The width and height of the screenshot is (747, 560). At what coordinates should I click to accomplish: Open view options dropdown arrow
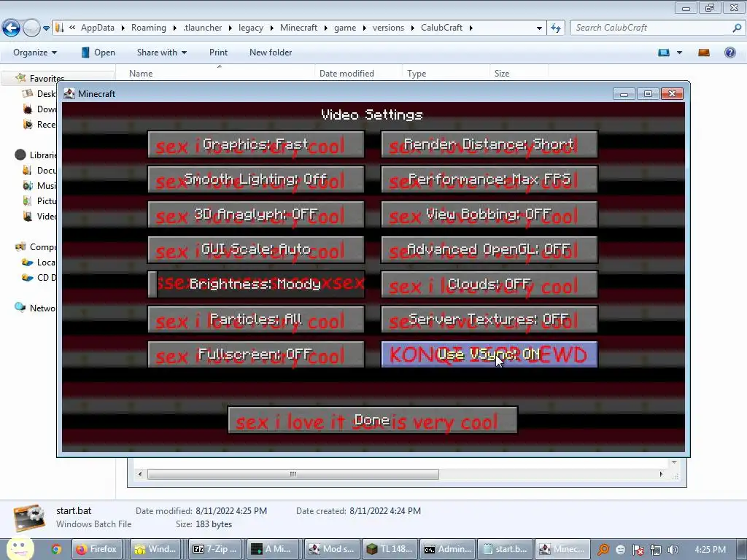679,52
